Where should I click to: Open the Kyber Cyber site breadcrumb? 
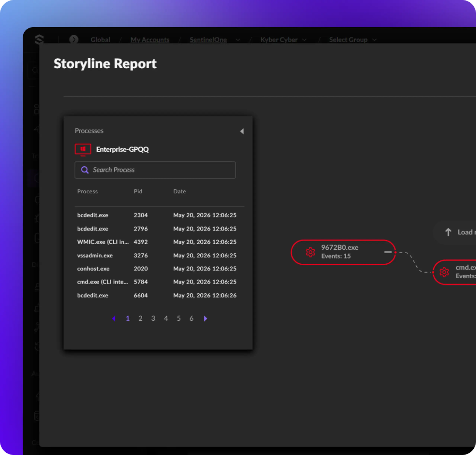tap(279, 40)
